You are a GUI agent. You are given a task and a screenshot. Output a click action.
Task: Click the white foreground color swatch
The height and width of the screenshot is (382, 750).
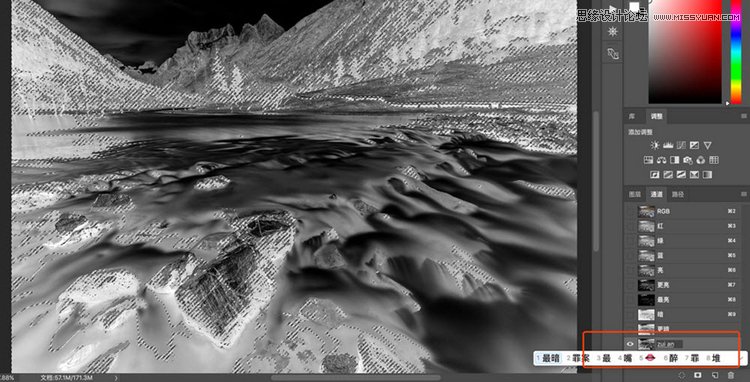(634, 7)
